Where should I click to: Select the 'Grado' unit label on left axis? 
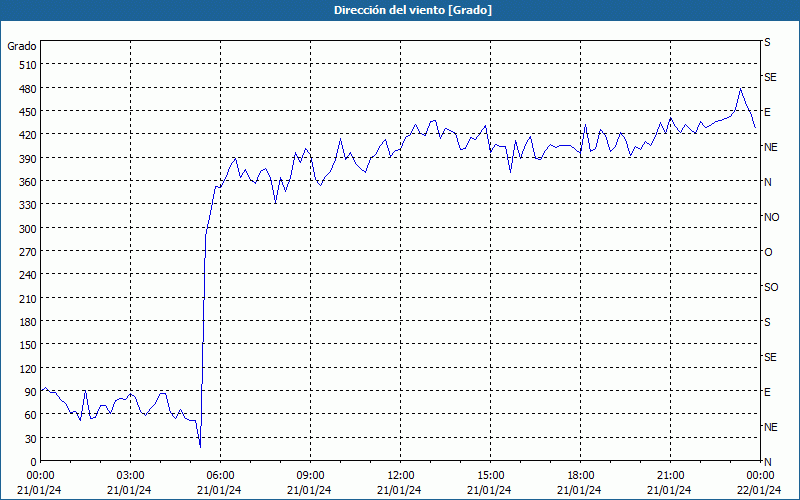(x=22, y=46)
